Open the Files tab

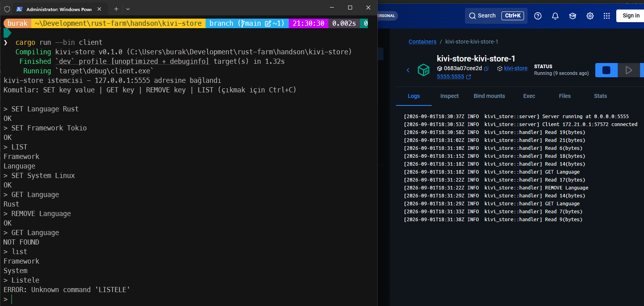[565, 96]
